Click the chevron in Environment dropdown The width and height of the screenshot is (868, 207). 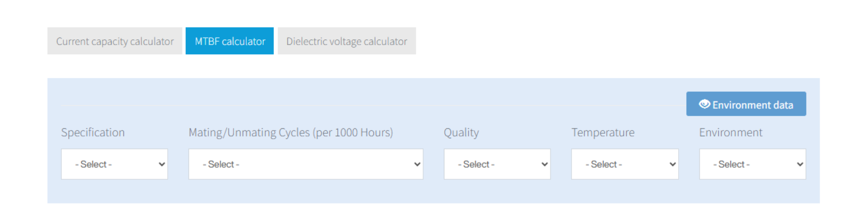coord(800,165)
